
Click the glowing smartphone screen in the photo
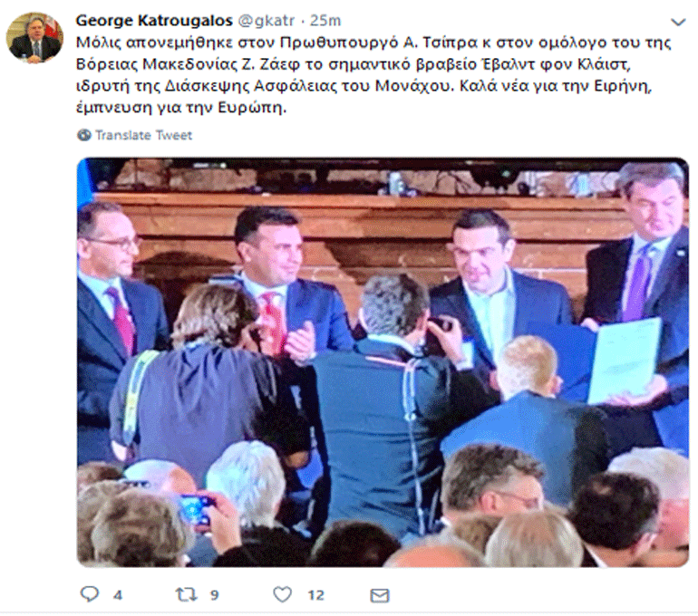pos(196,508)
